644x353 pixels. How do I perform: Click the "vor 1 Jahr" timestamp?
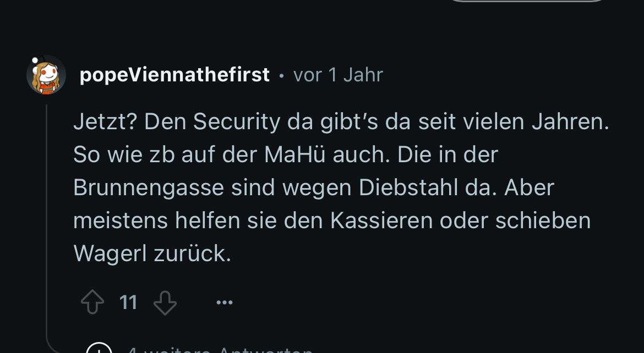338,75
